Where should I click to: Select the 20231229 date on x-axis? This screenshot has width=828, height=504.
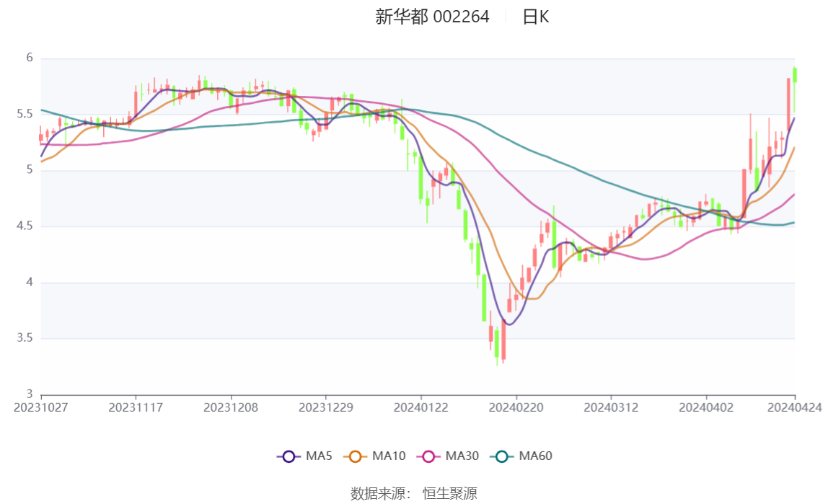click(x=325, y=407)
